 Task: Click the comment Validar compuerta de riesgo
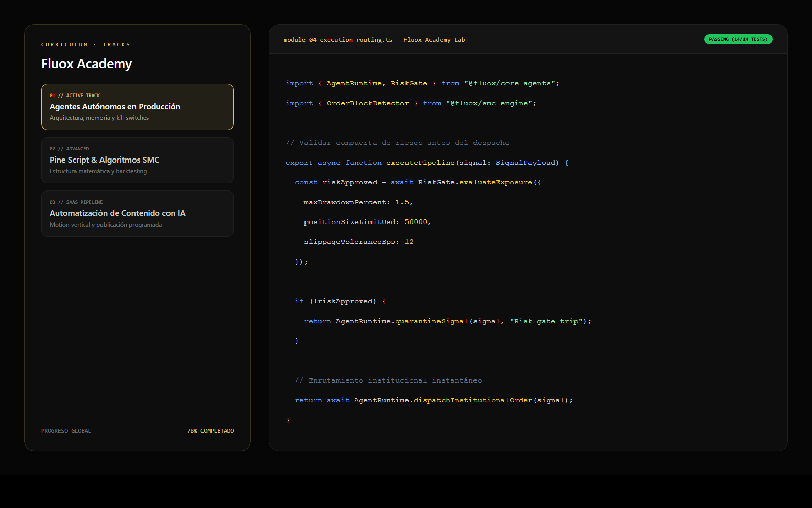tap(397, 143)
